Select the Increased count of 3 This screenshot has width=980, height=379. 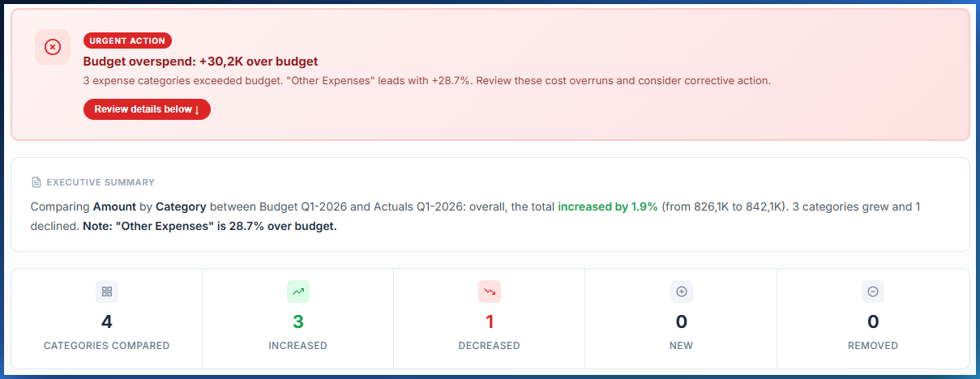pos(298,322)
